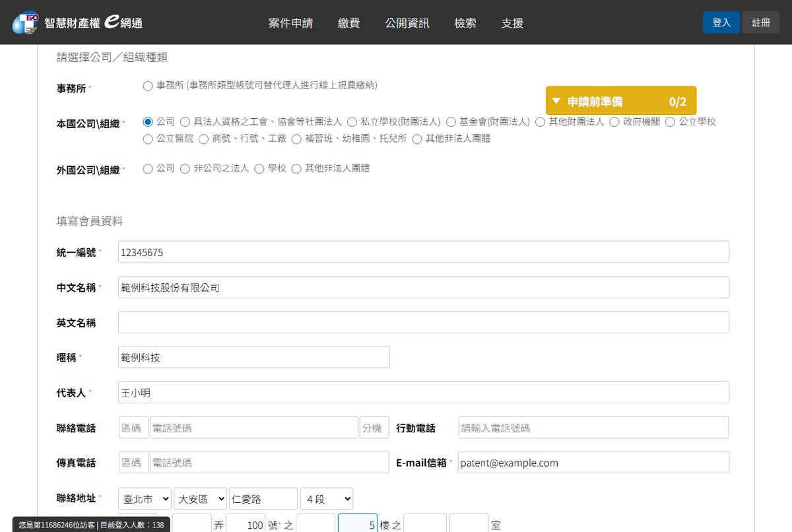Click the 弄 alley number field
792x532 pixels.
[191, 523]
